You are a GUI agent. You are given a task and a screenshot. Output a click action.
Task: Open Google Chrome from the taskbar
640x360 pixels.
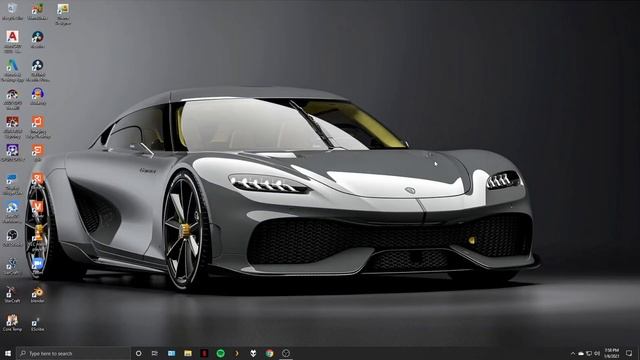269,353
